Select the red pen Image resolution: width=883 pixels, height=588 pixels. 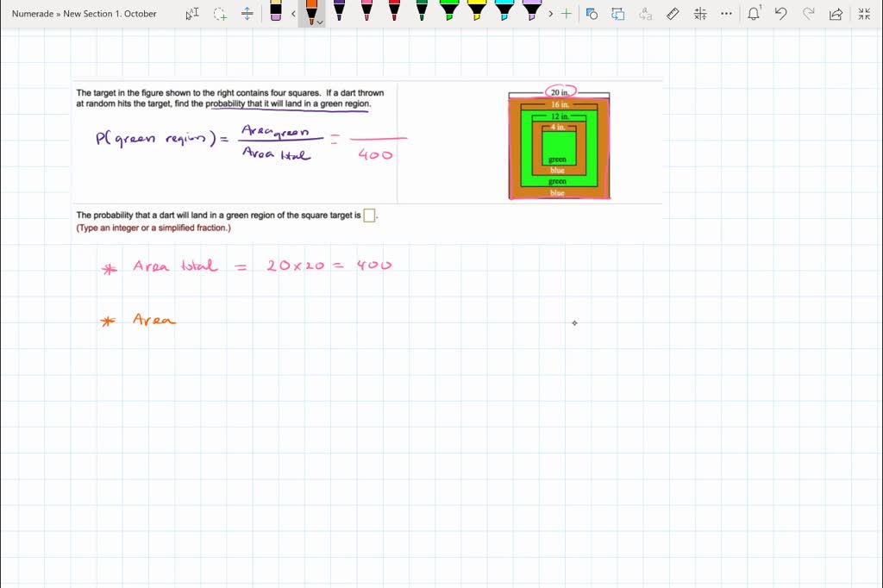[x=394, y=13]
